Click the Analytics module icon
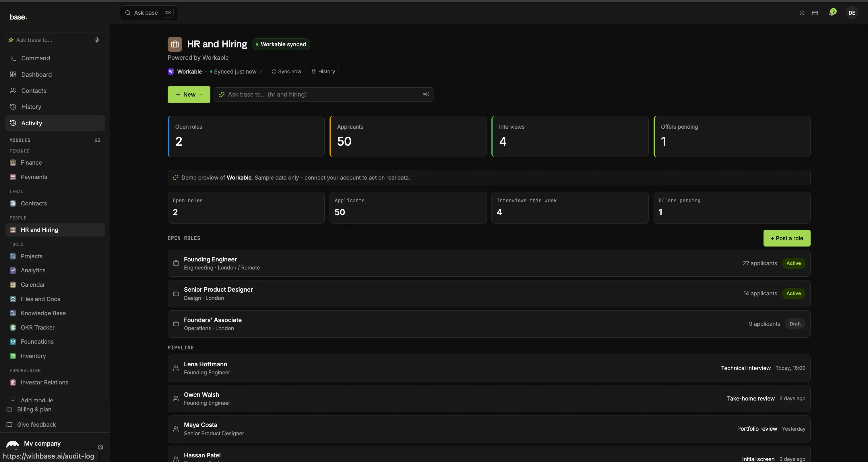 (x=13, y=270)
